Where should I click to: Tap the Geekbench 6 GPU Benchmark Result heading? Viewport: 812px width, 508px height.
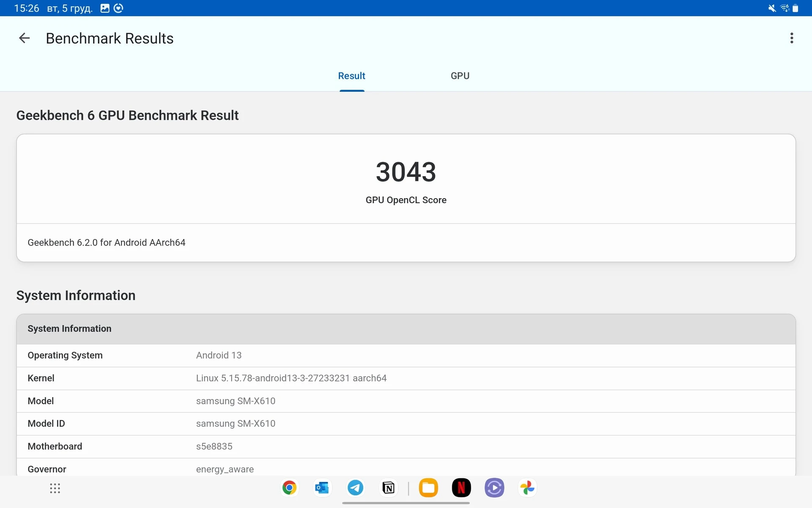tap(127, 115)
